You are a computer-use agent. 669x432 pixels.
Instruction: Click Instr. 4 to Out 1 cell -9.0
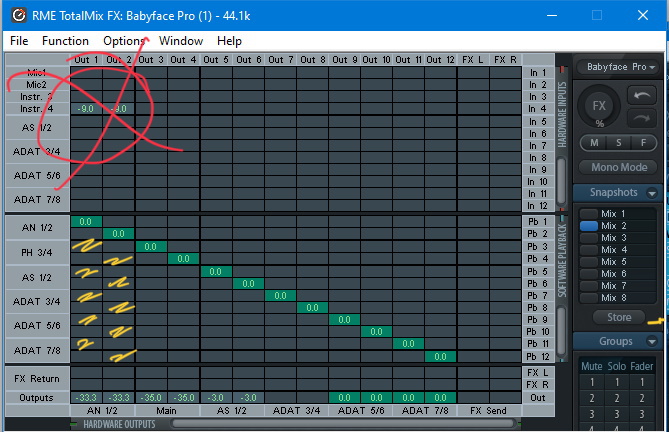point(86,109)
